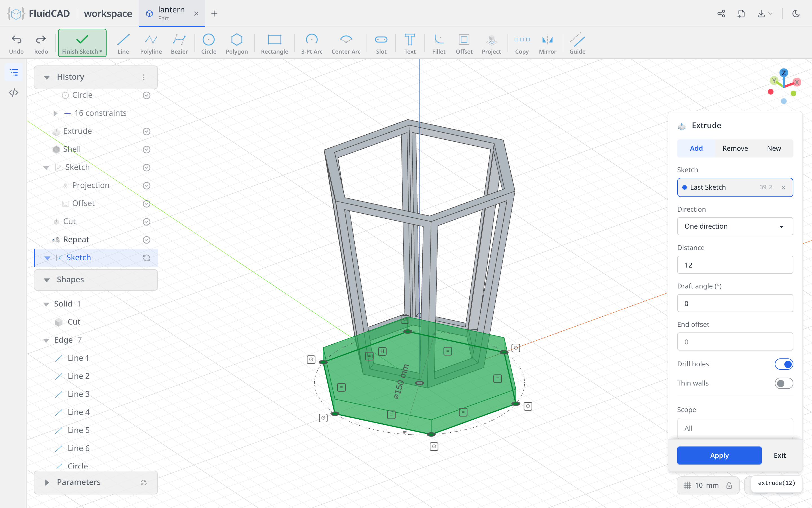Screen dimensions: 812x508
Task: Toggle check mark on Projection row
Action: pyautogui.click(x=146, y=186)
